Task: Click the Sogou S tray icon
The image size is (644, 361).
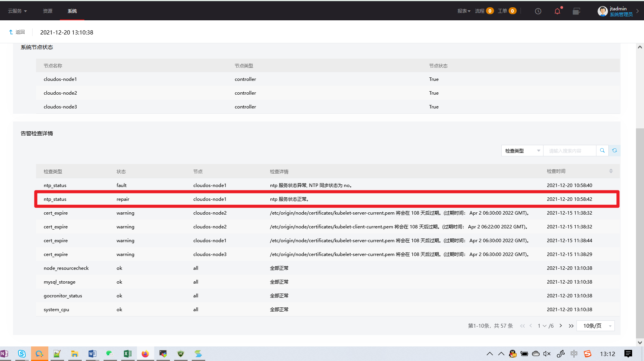Action: (588, 354)
